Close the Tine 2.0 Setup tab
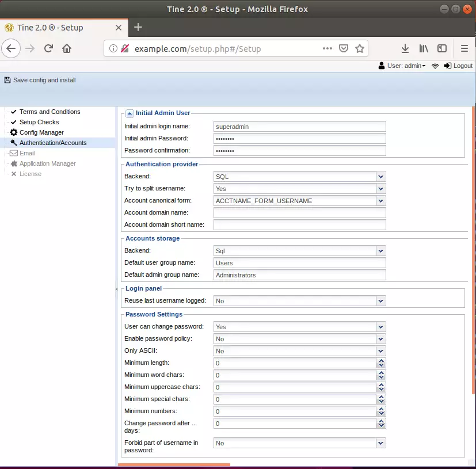This screenshot has width=476, height=469. click(119, 28)
